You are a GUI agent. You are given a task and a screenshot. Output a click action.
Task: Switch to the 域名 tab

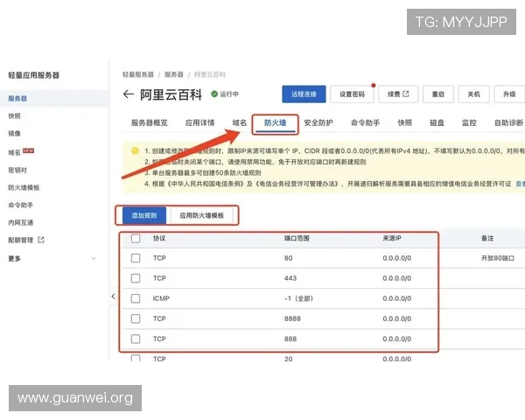point(240,122)
